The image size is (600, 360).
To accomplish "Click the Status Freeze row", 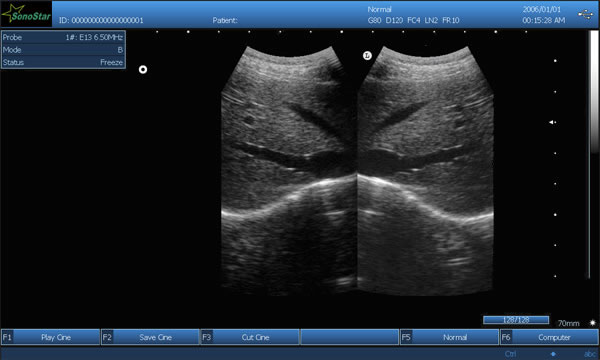I will pyautogui.click(x=63, y=62).
